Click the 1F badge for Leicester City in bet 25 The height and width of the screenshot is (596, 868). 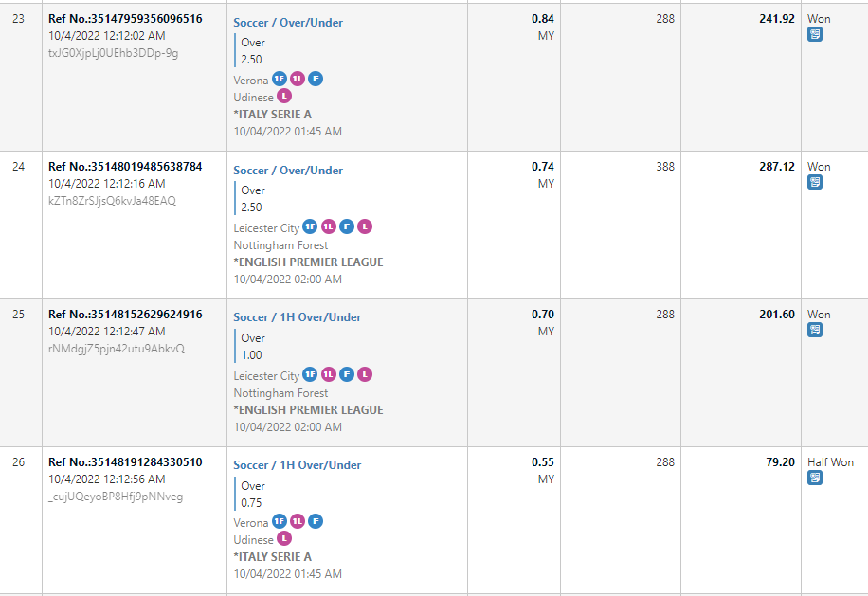(310, 375)
